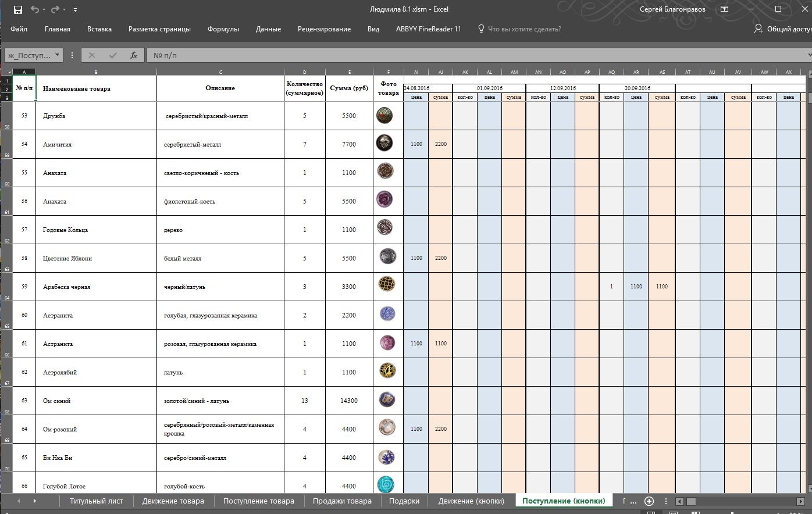Viewport: 812px width, 514px height.
Task: Click the photo thumbnail for Астролябий
Action: 387,370
